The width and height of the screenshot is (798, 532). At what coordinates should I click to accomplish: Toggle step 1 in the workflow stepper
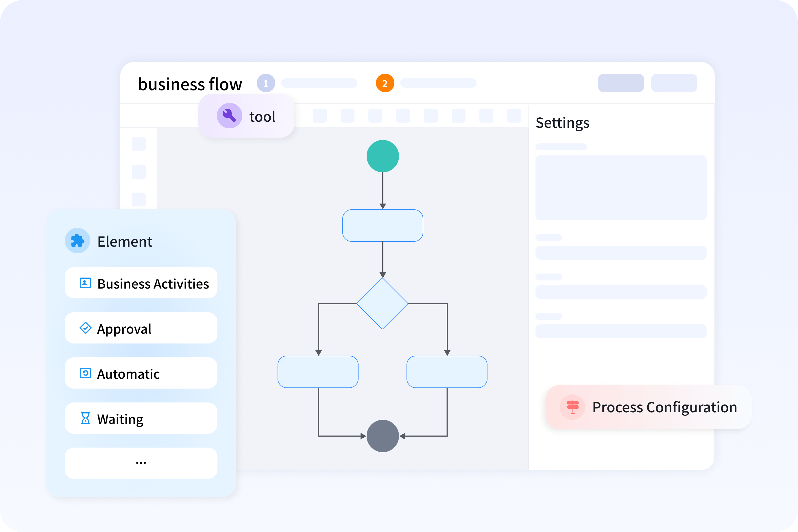(266, 83)
